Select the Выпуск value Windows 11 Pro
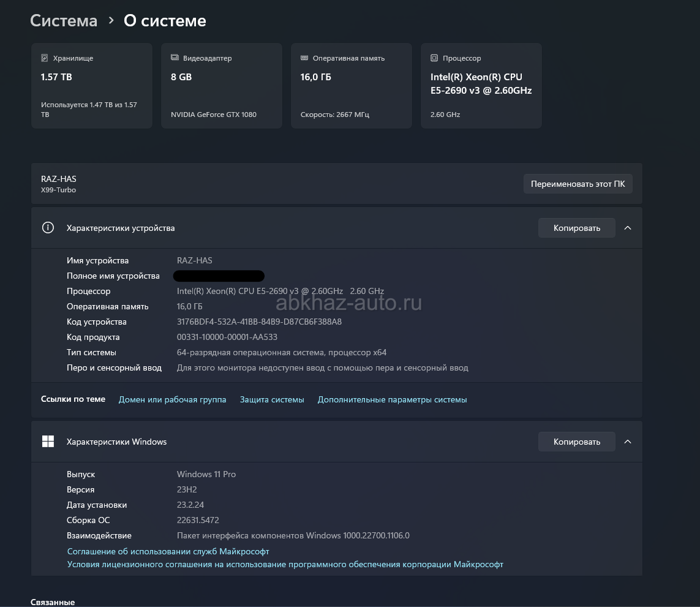The height and width of the screenshot is (607, 700). pos(206,474)
